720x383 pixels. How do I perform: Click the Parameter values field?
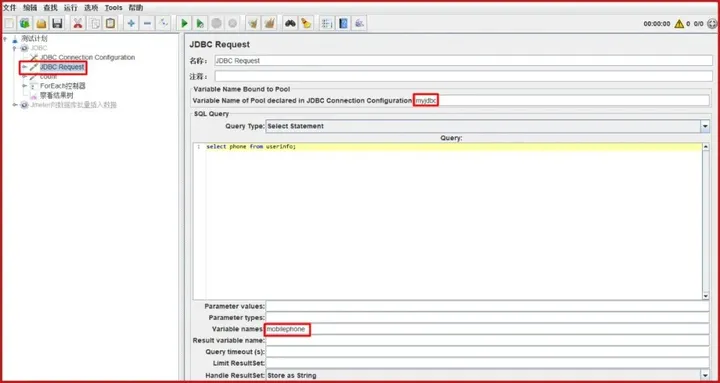[488, 306]
